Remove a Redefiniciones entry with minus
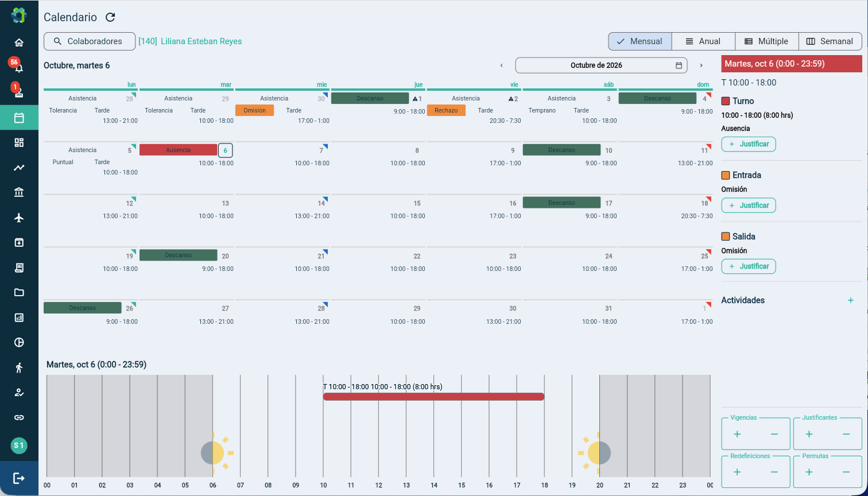The height and width of the screenshot is (496, 868). (774, 472)
